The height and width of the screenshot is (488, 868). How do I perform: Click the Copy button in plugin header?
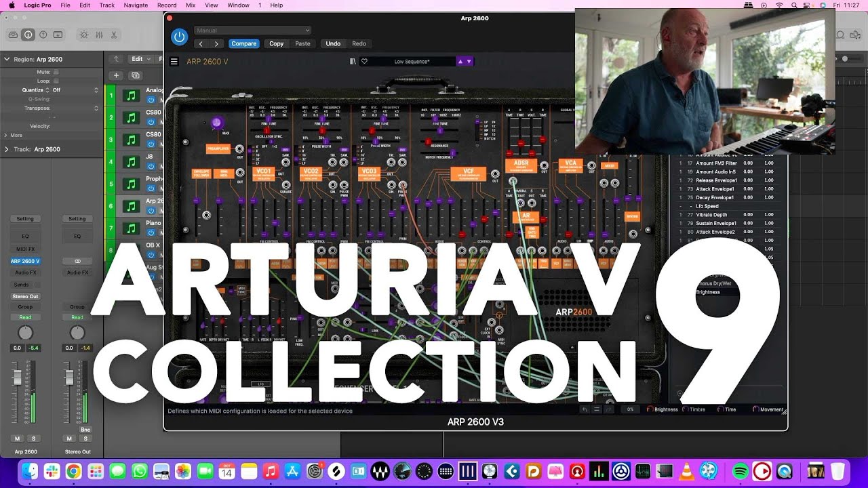point(277,44)
